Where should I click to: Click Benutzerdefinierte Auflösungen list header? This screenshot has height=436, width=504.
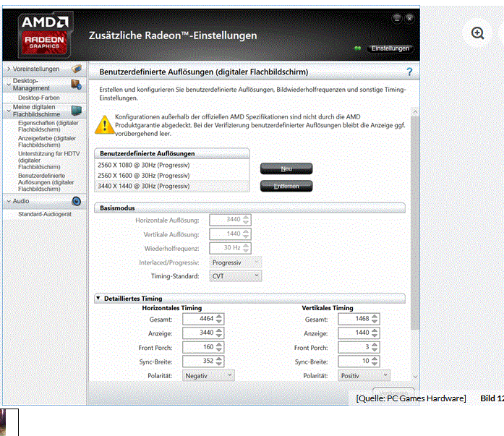pos(172,153)
